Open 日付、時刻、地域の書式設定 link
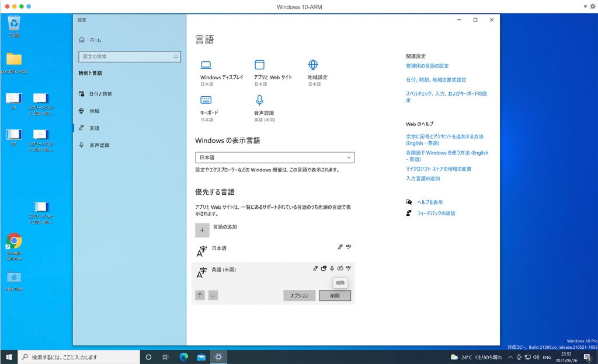 (436, 79)
